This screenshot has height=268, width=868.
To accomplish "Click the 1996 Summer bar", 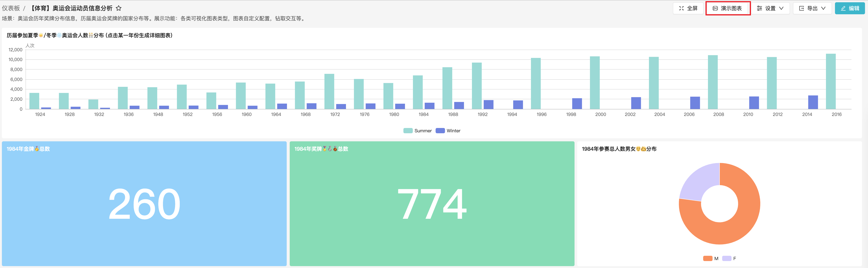I will click(x=536, y=83).
